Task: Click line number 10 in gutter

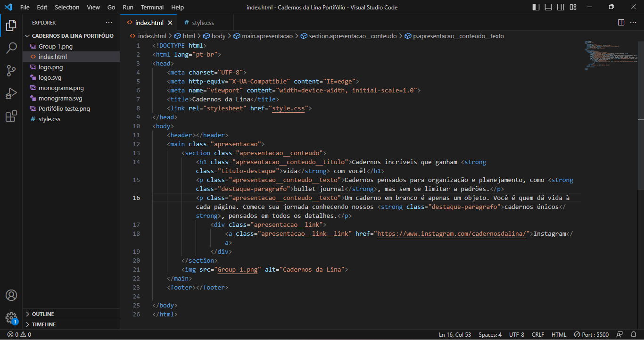Action: pyautogui.click(x=136, y=126)
